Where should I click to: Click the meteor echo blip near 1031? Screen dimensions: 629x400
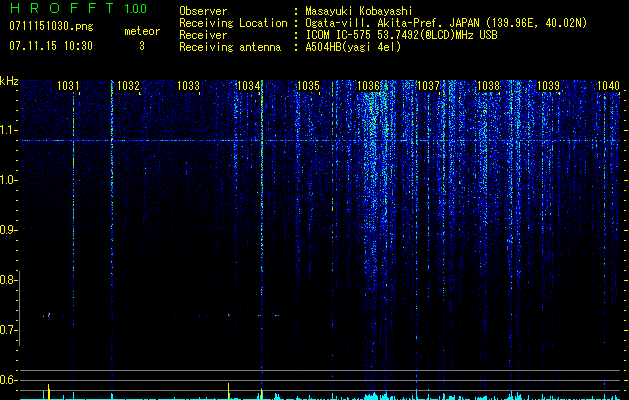click(x=49, y=315)
